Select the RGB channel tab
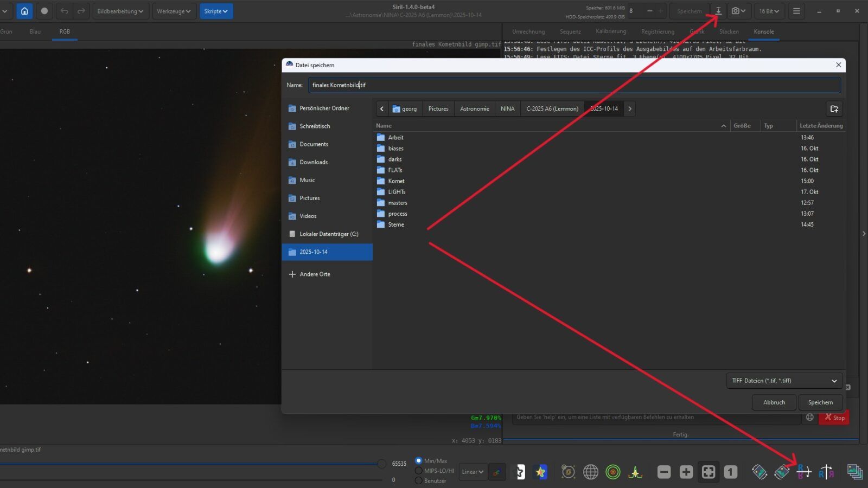This screenshot has width=868, height=488. (x=65, y=31)
